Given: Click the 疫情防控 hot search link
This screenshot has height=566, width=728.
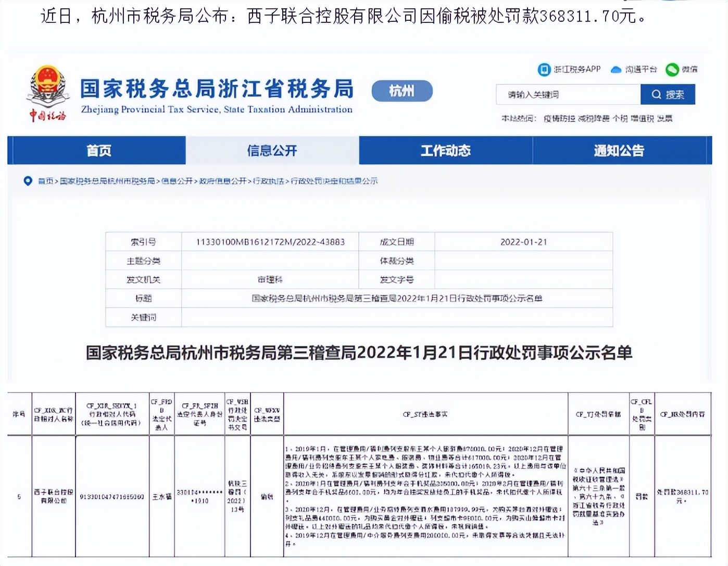Looking at the screenshot, I should point(561,118).
